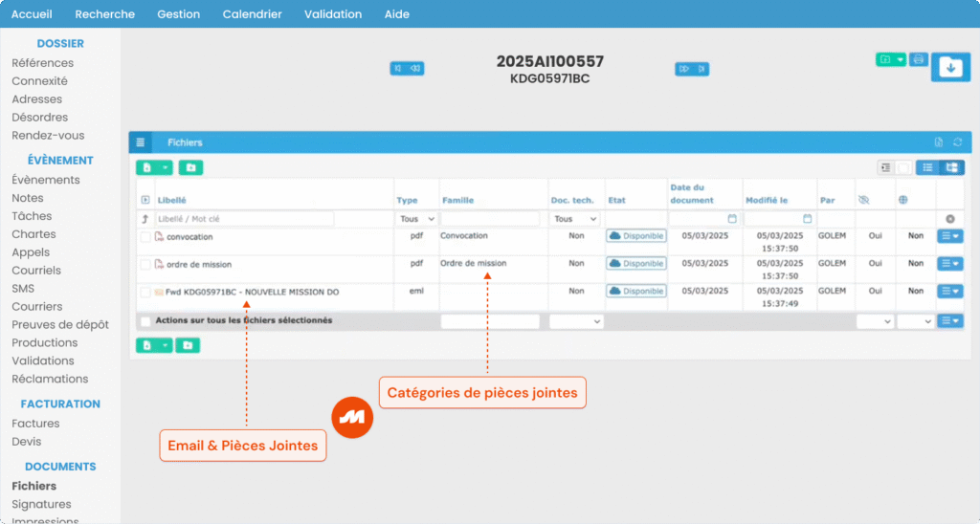
Task: Click PDF icon of the convocation file
Action: 159,237
